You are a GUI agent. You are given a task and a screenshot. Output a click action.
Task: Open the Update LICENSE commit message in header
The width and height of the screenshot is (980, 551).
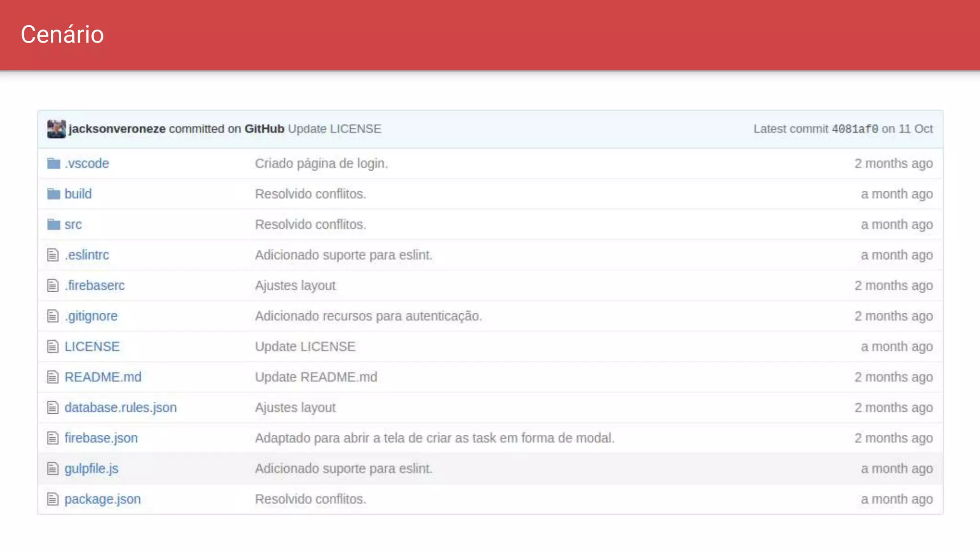[x=334, y=129]
